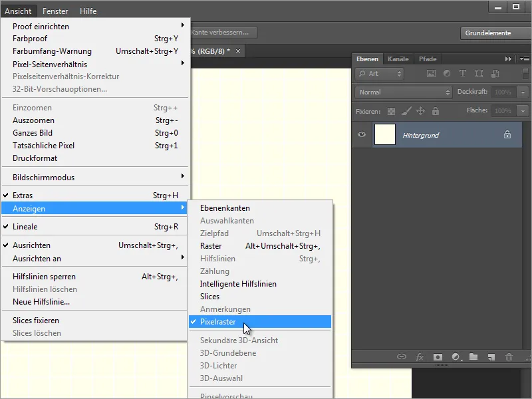Choose Farbumfang-Warnung menu item
Image resolution: width=532 pixels, height=399 pixels.
pyautogui.click(x=95, y=51)
